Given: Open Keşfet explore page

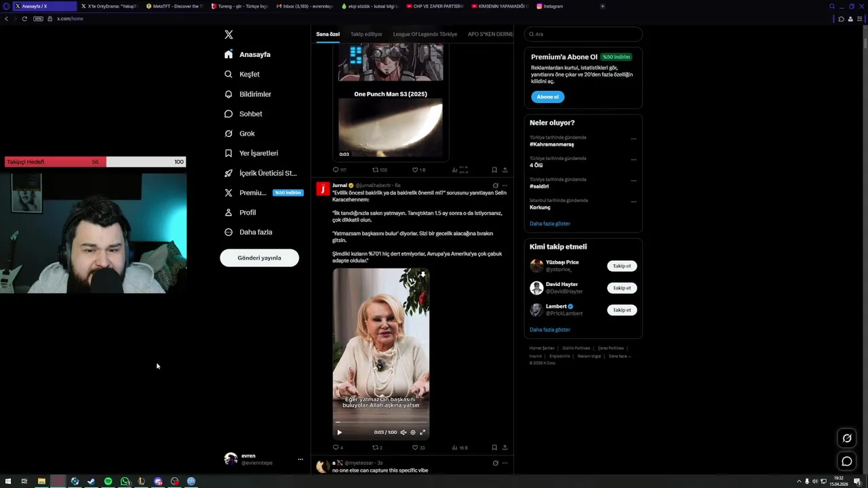Looking at the screenshot, I should [242, 74].
